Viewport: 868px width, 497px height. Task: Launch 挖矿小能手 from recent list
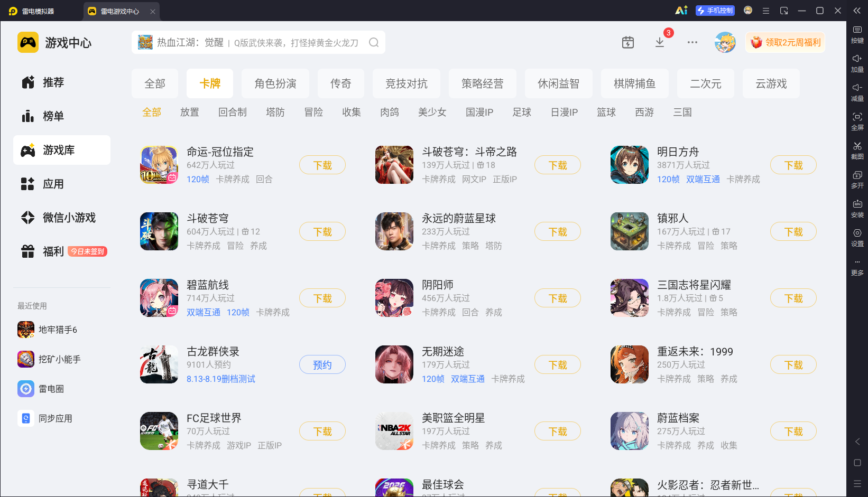click(x=49, y=359)
